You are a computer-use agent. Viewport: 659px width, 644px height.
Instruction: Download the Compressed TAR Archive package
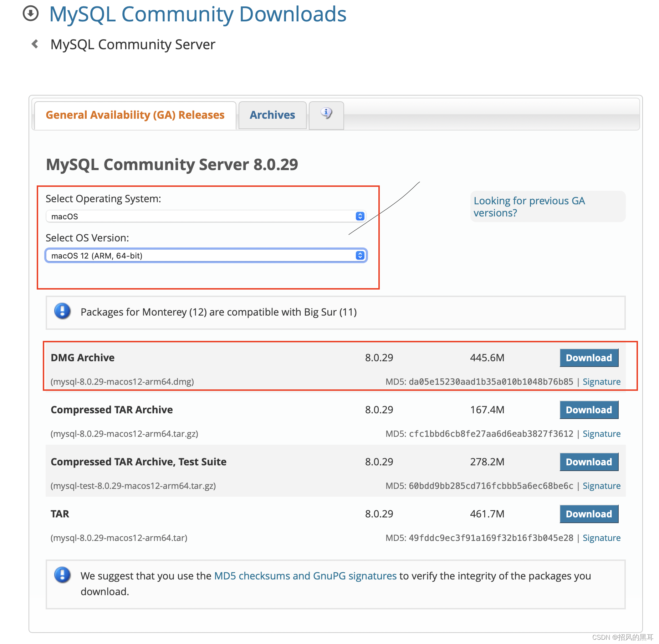(589, 410)
